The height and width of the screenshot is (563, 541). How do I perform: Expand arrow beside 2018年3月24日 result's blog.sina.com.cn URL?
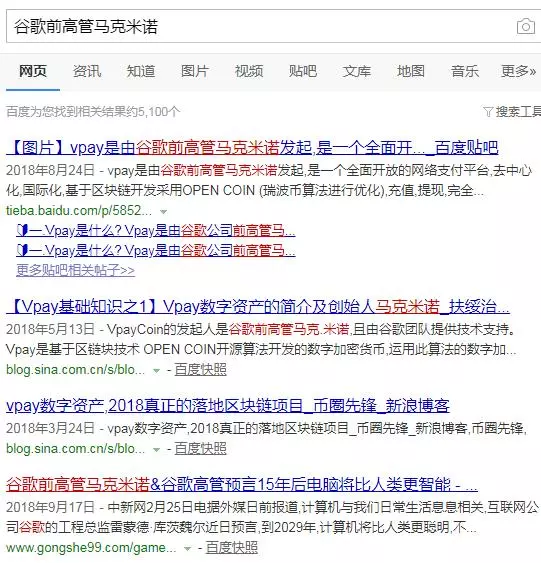157,450
